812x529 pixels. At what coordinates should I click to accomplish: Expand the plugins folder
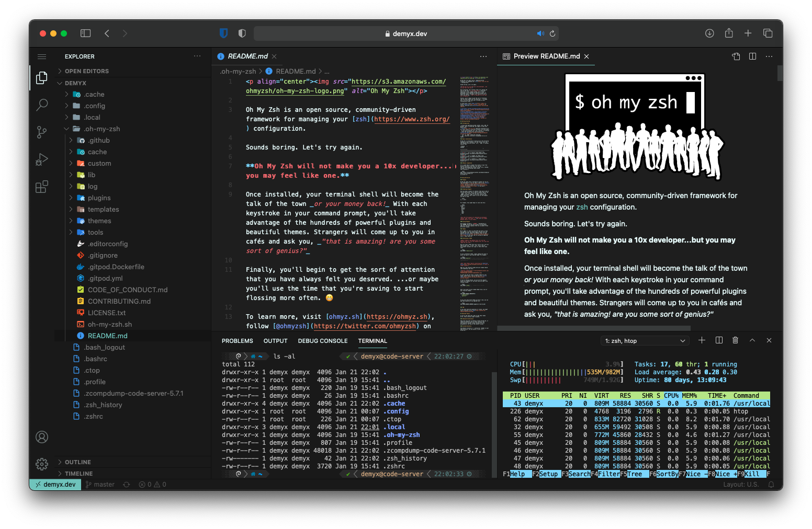133,198
